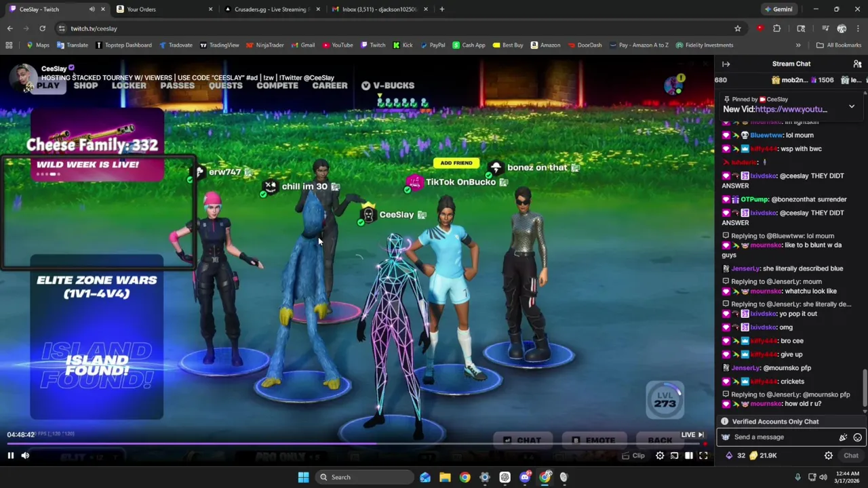Open a new browser tab
The width and height of the screenshot is (868, 488).
(x=441, y=9)
